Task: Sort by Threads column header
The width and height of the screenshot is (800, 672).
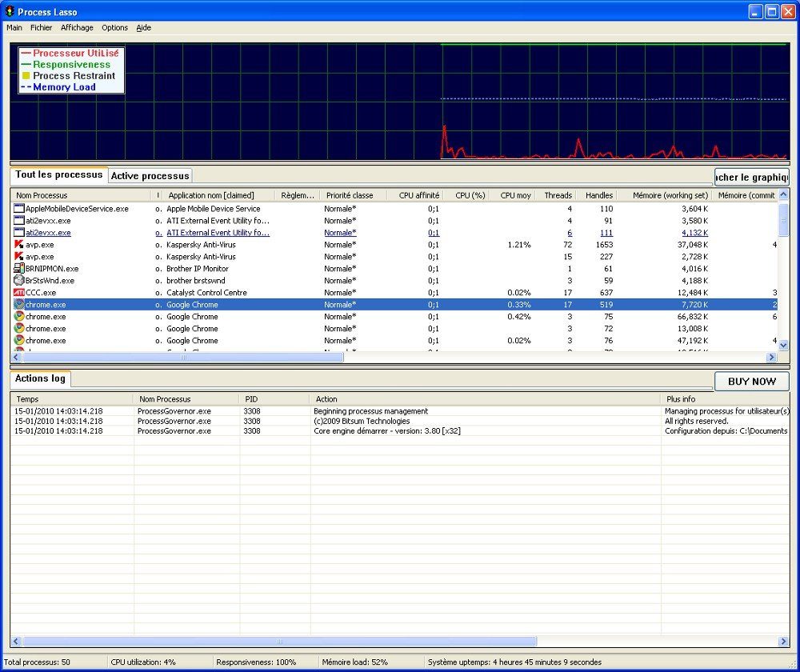Action: (556, 195)
